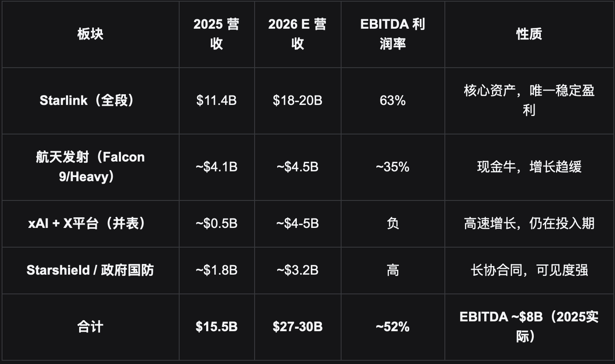Select the $18-20B forecast cell
The height and width of the screenshot is (364, 615).
(x=297, y=100)
